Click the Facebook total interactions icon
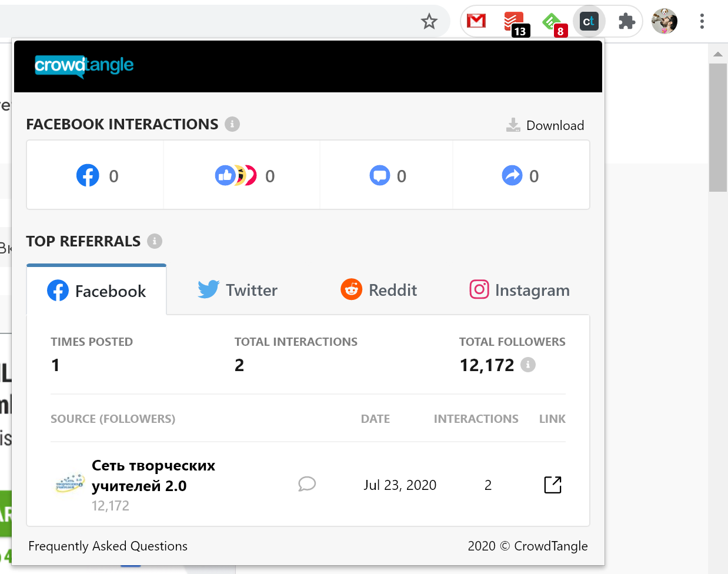The image size is (728, 574). [88, 175]
